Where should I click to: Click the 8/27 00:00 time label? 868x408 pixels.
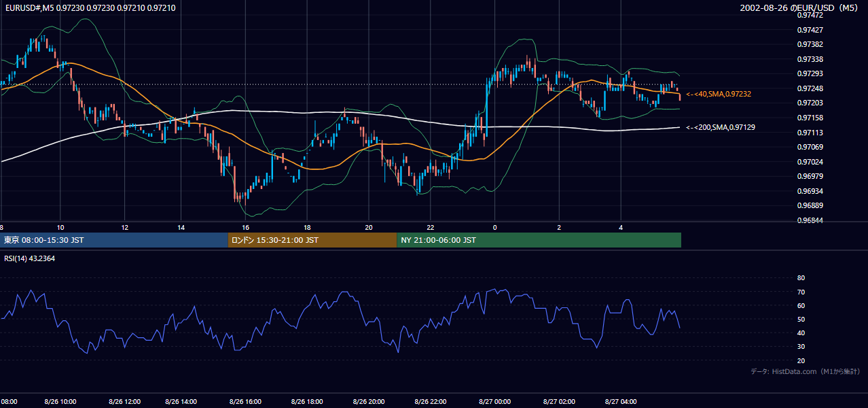(x=494, y=402)
